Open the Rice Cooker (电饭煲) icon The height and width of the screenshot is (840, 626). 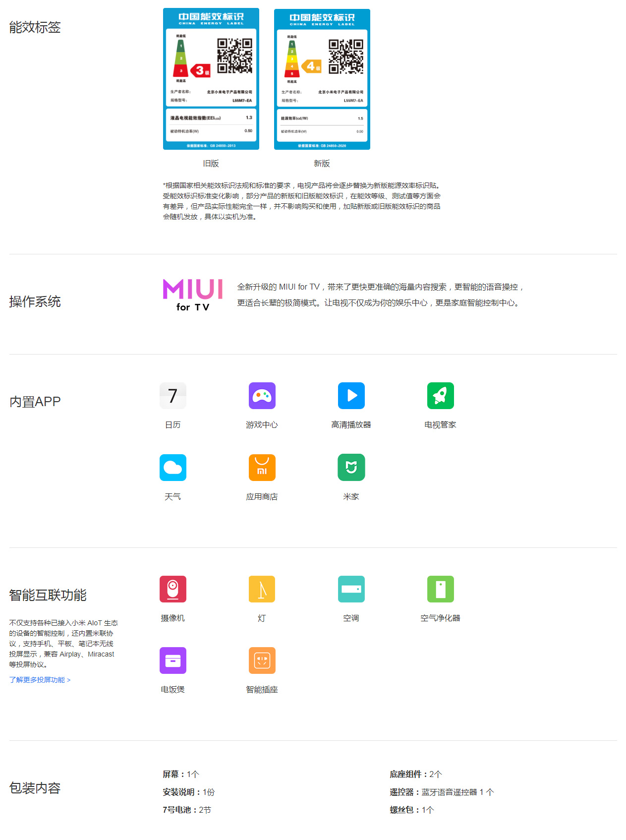(x=172, y=660)
